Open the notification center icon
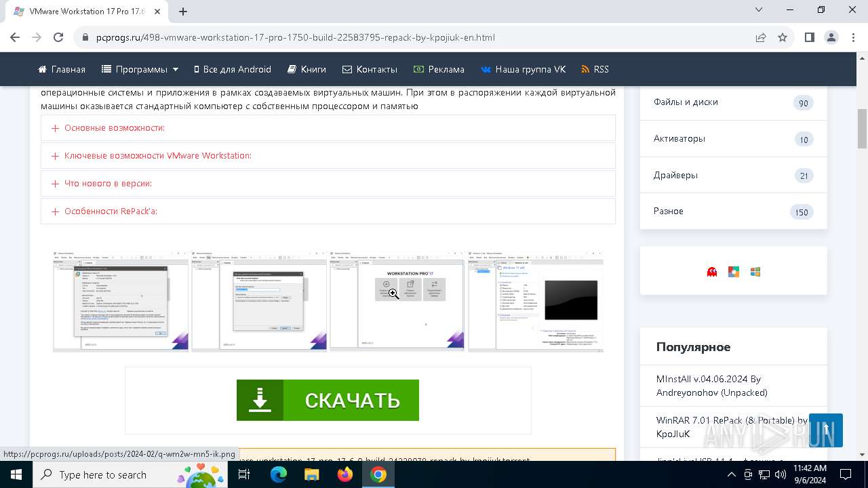868x488 pixels. pyautogui.click(x=846, y=474)
